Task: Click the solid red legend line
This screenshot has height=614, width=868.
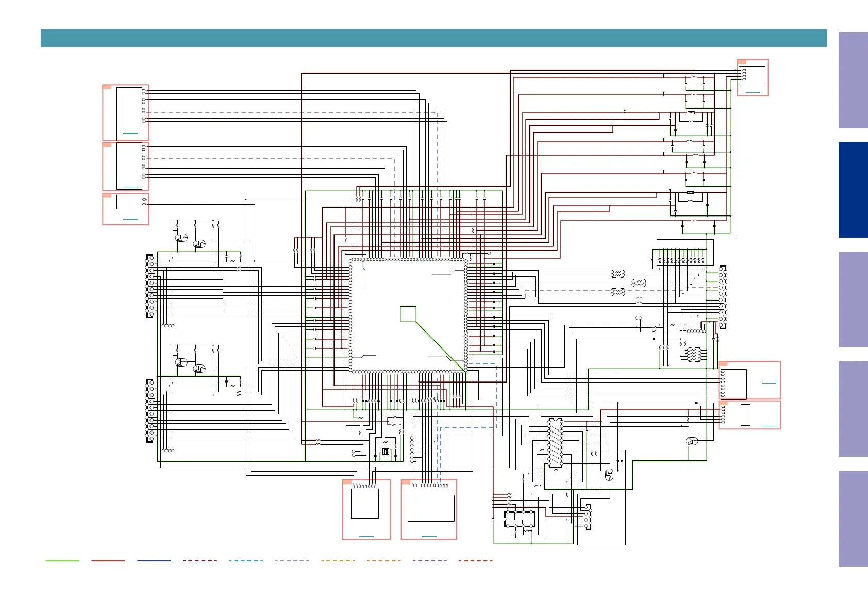Action: click(108, 560)
